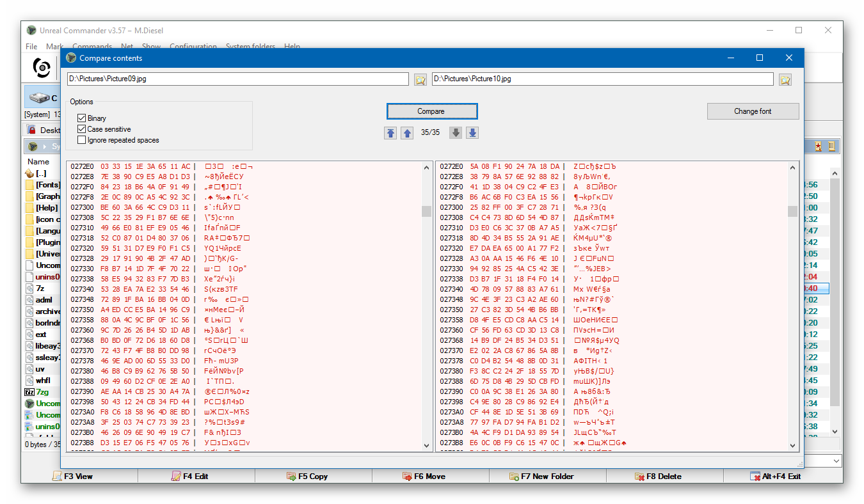Click the Desktop lock icon tab
This screenshot has height=504, width=864.
[x=31, y=130]
